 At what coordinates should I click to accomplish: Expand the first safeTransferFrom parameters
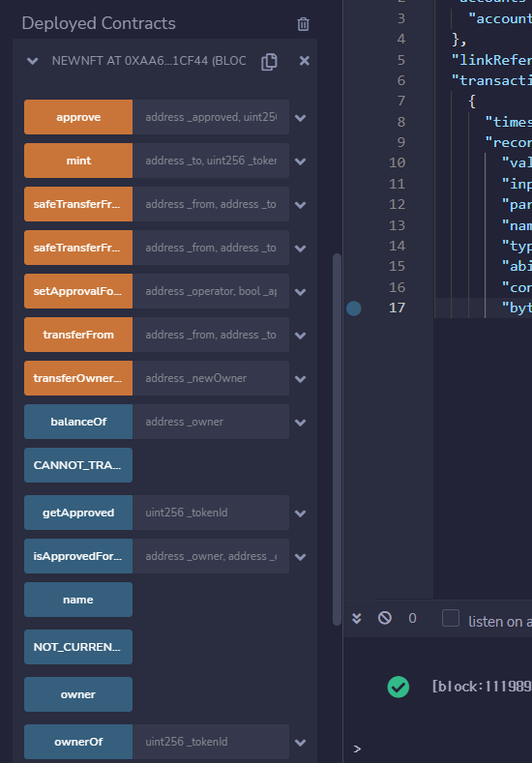pyautogui.click(x=301, y=205)
